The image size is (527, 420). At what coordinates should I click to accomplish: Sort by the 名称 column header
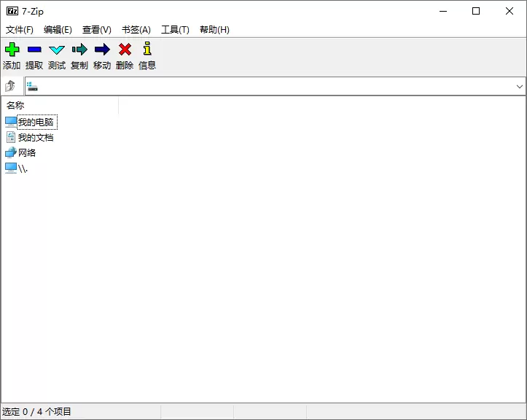pos(60,105)
